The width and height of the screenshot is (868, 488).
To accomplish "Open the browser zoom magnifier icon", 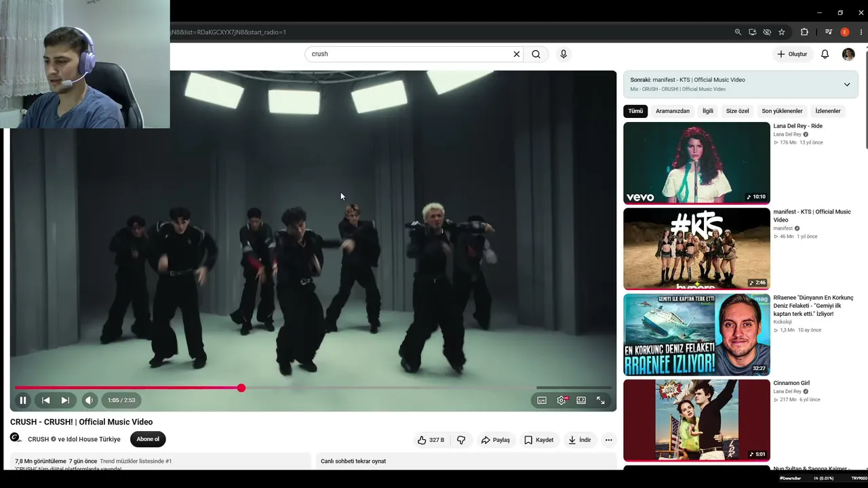I will click(x=738, y=32).
